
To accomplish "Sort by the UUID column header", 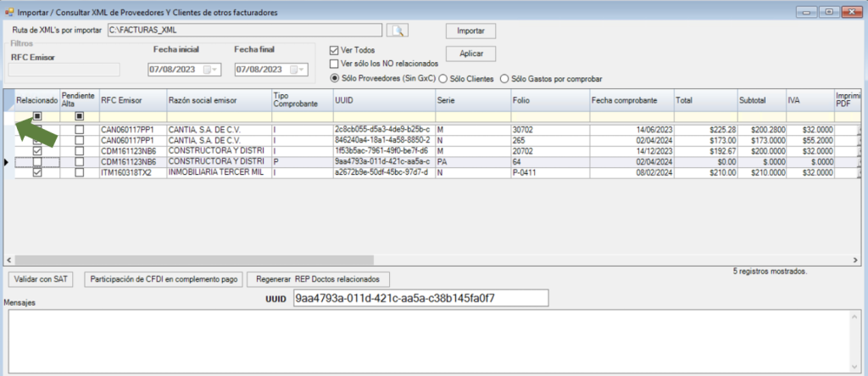I will (384, 100).
